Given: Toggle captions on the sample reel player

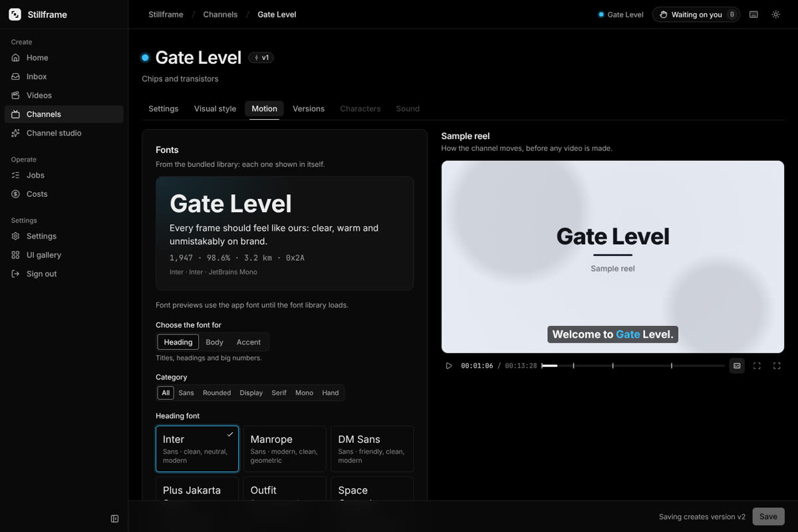Looking at the screenshot, I should (x=737, y=366).
